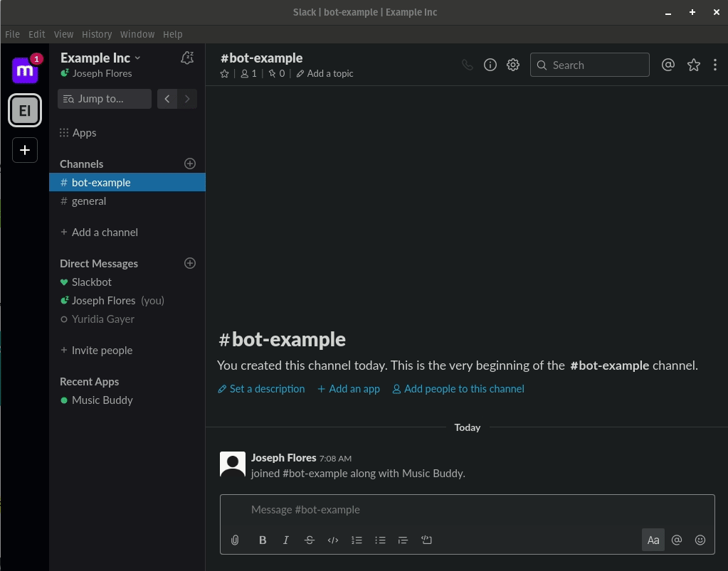Add a new workspace with the plus button

pyautogui.click(x=25, y=150)
